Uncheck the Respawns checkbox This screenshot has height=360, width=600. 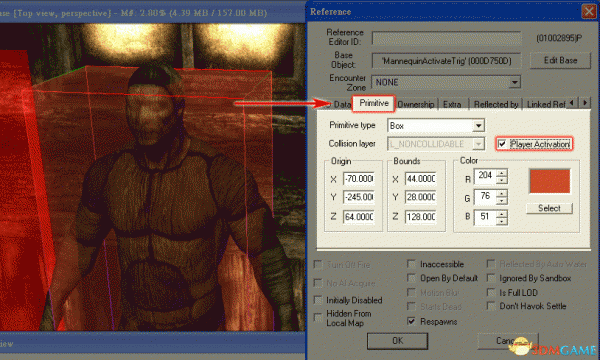[411, 321]
